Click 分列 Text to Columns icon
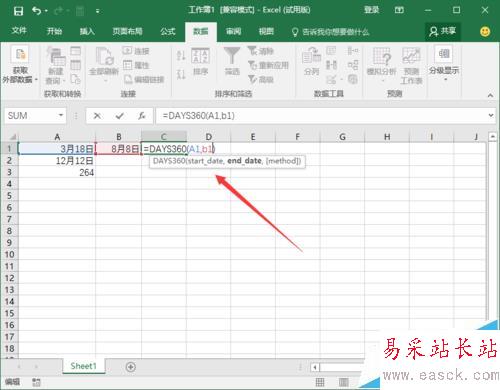The image size is (500, 390). click(311, 61)
